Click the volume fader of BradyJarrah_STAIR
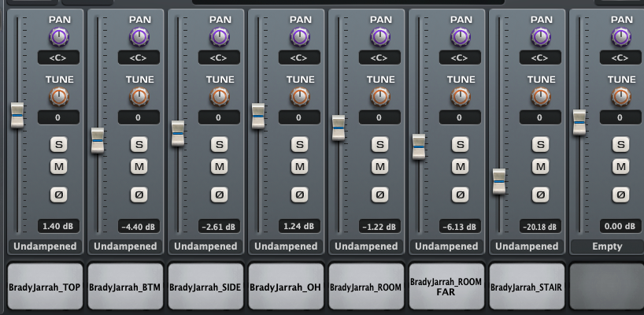The width and height of the screenshot is (644, 315). [x=499, y=181]
